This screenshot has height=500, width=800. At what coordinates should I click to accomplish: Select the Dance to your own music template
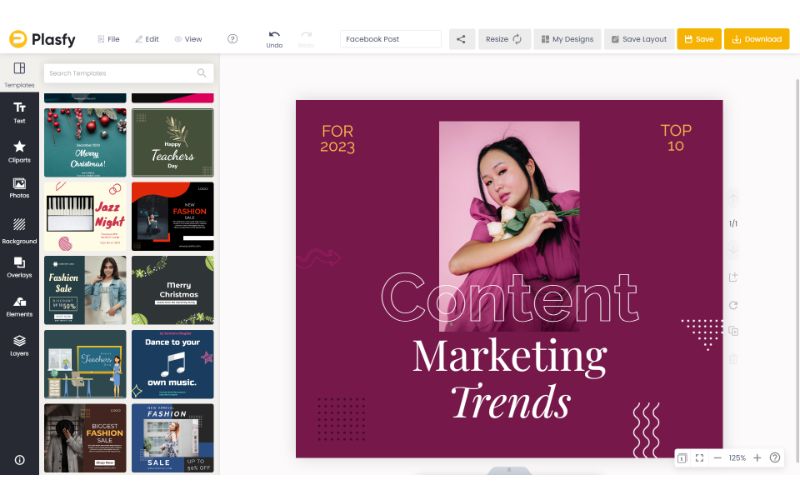pyautogui.click(x=173, y=364)
